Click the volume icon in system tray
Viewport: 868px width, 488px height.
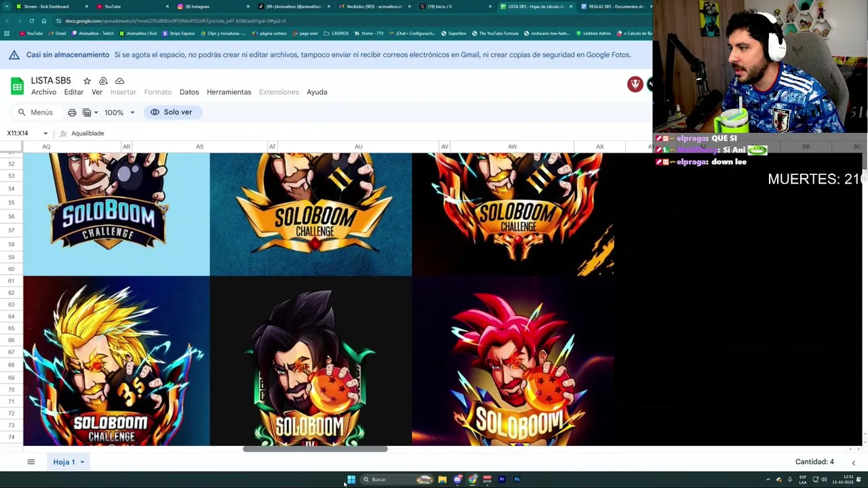824,479
